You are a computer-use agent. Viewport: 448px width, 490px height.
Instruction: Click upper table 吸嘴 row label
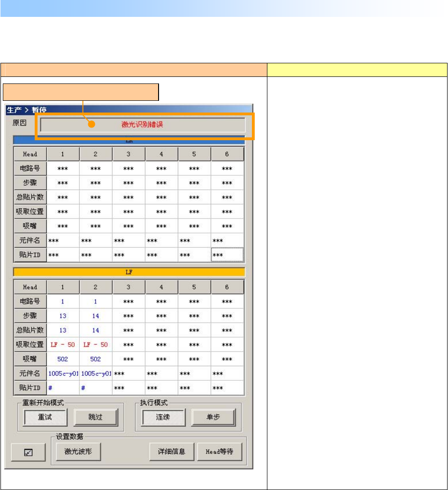point(30,226)
